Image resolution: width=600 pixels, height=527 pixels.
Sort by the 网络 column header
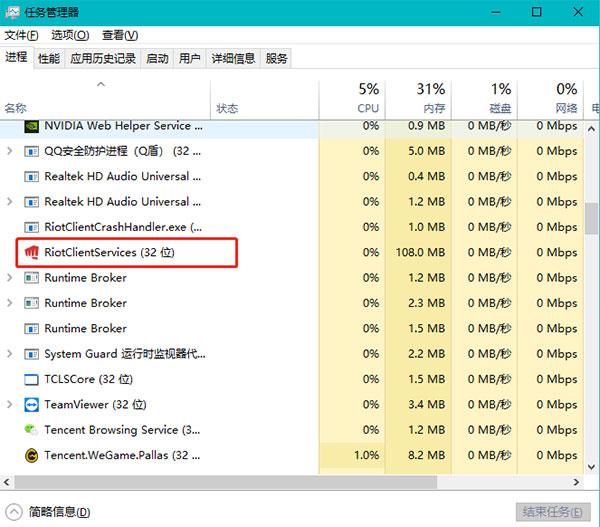[551, 100]
